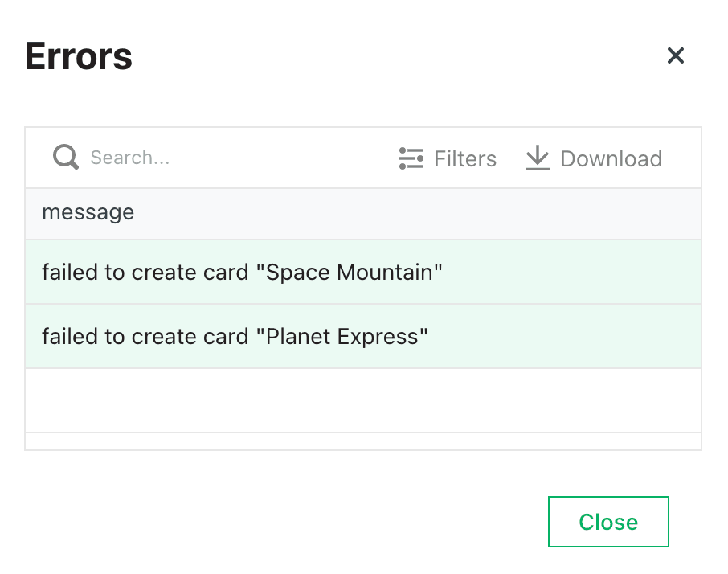
Task: Click the green Close button
Action: [x=608, y=522]
